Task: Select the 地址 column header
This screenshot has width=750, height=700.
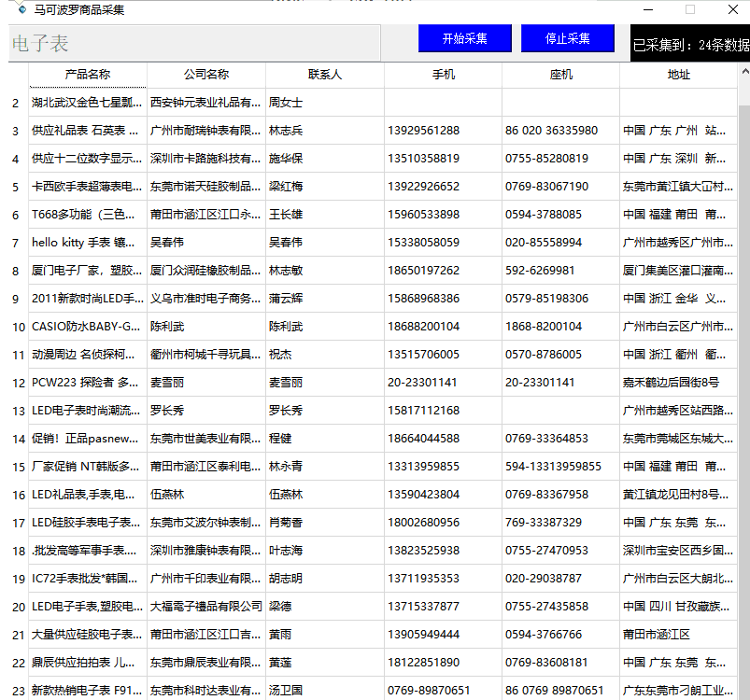Action: pyautogui.click(x=678, y=75)
